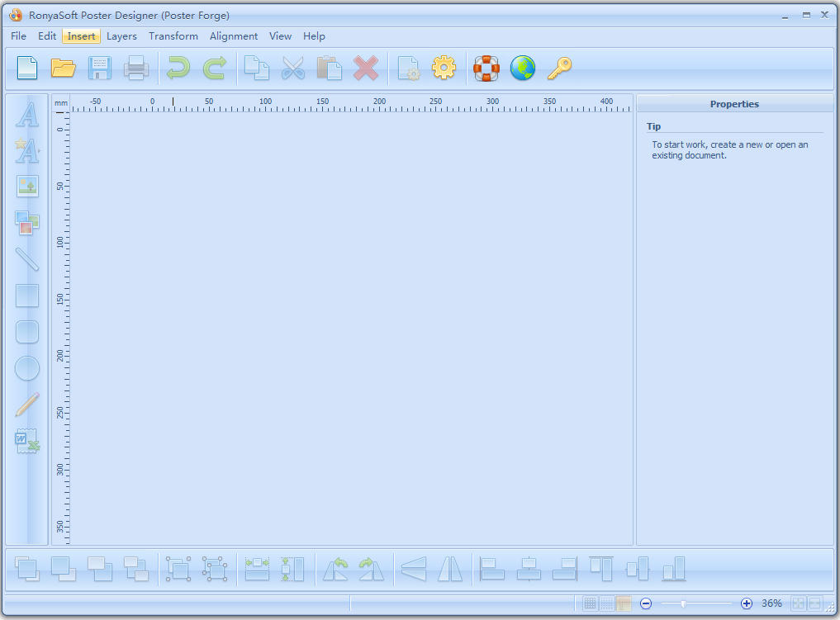840x620 pixels.
Task: Open an existing file via the folder icon
Action: pos(64,68)
